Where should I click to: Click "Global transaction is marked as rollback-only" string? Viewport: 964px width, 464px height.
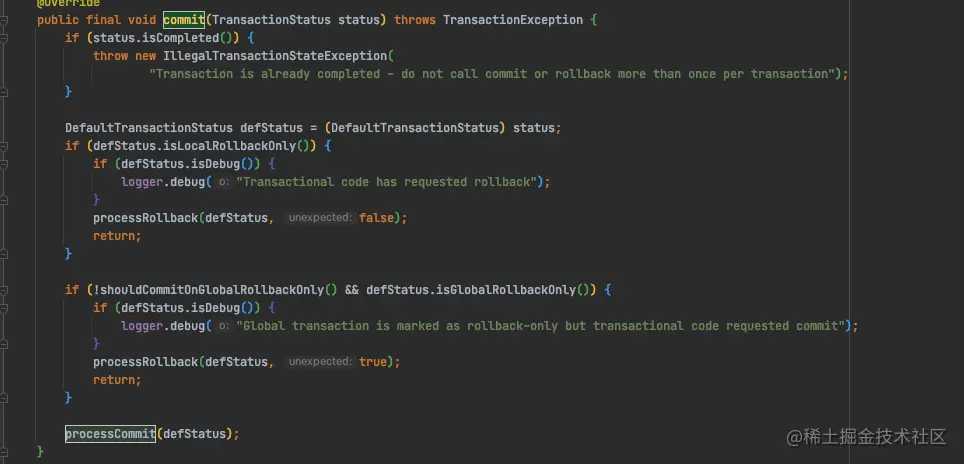click(x=540, y=326)
